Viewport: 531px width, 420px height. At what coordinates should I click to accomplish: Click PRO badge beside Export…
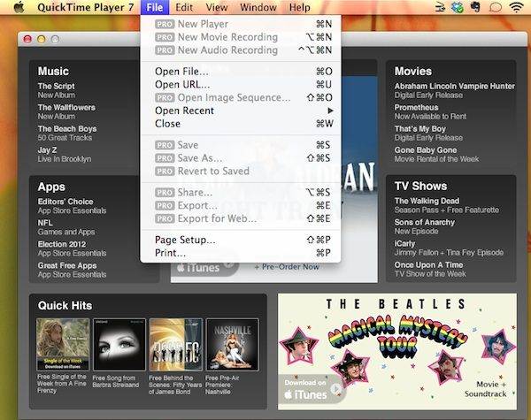[165, 205]
